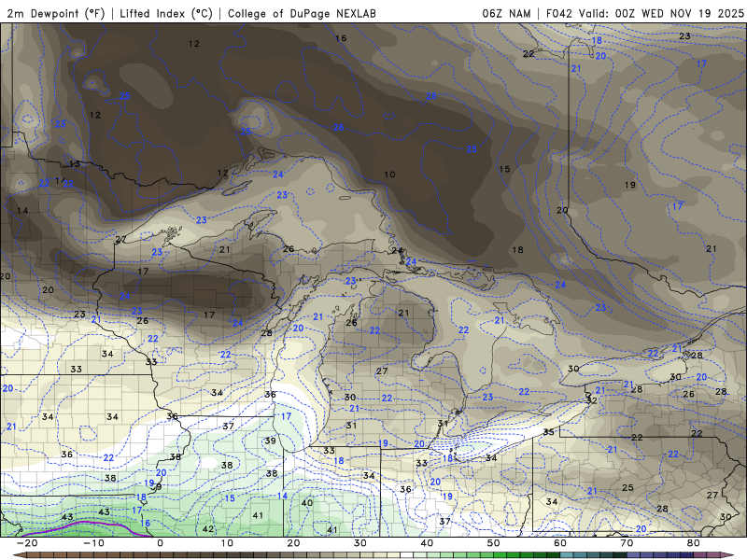Click the "College of DuPage NEXLAB" label
This screenshot has width=747, height=560.
tap(302, 13)
